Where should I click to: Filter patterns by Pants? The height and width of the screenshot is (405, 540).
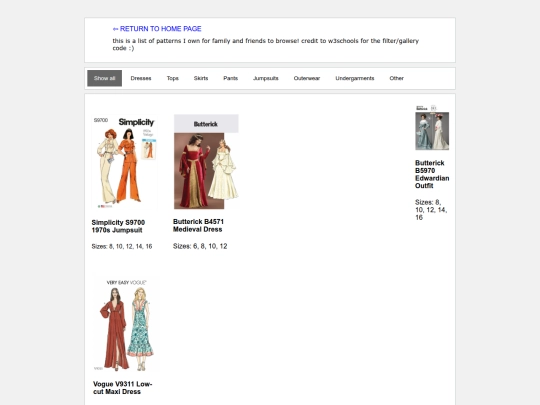pyautogui.click(x=230, y=78)
